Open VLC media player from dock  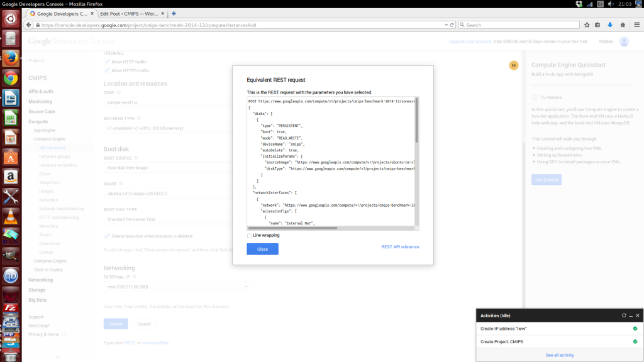[x=11, y=216]
